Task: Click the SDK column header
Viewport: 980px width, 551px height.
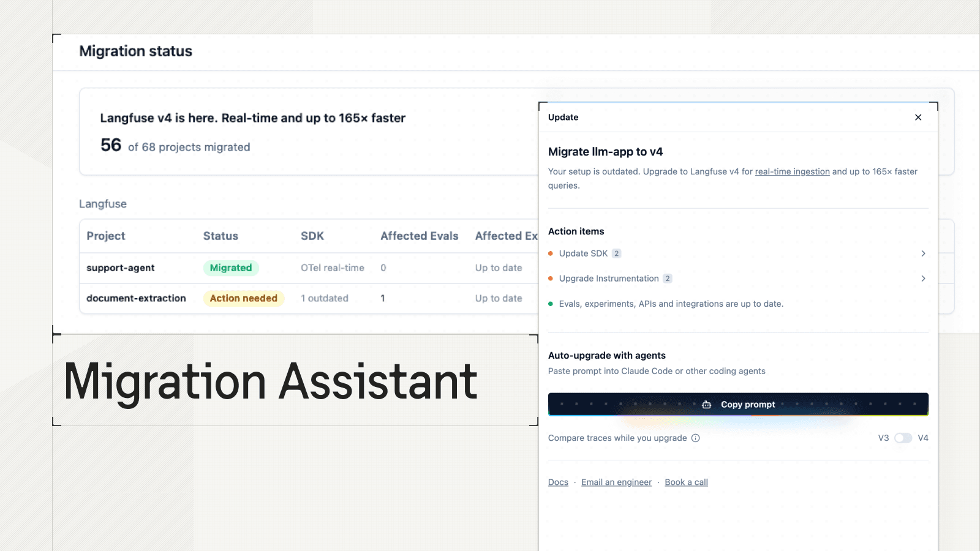Action: (x=312, y=236)
